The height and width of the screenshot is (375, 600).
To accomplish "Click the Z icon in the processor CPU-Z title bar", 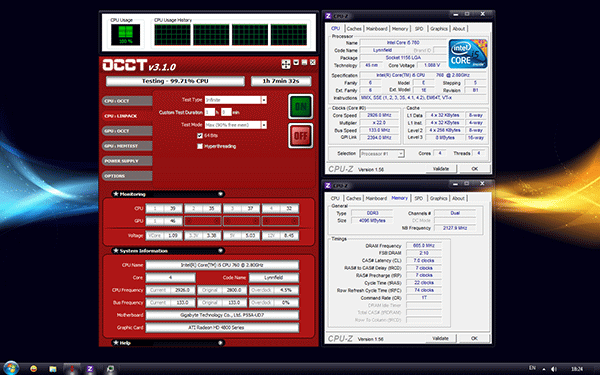I will (328, 16).
